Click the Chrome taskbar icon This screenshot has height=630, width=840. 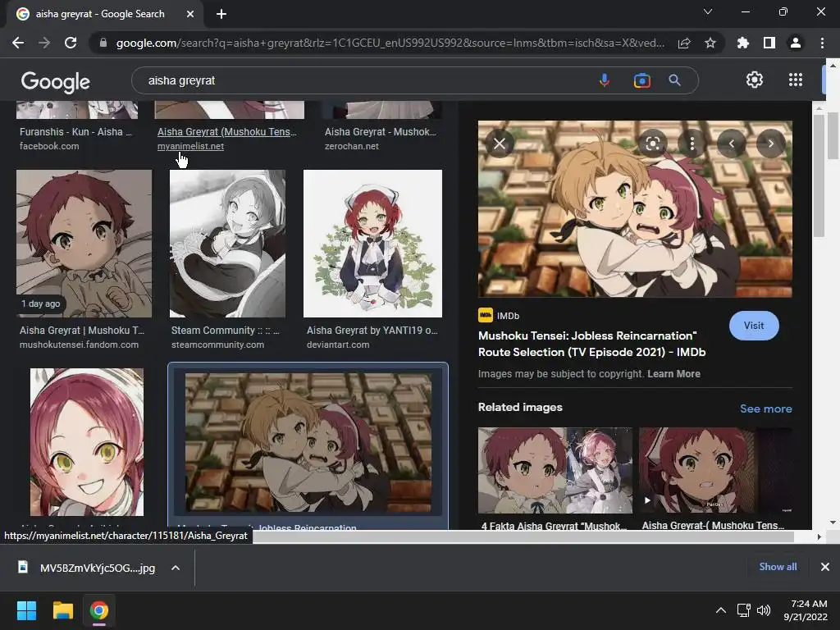click(x=99, y=610)
